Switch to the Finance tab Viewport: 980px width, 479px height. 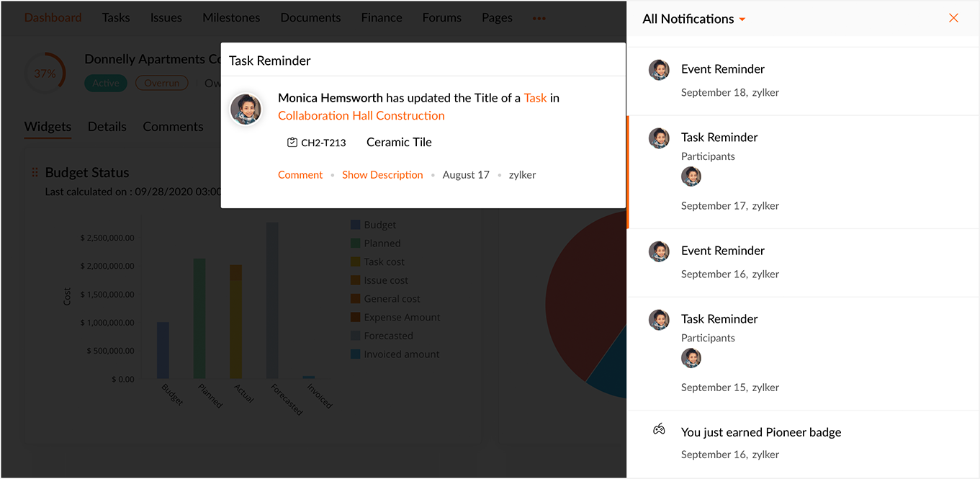tap(382, 17)
